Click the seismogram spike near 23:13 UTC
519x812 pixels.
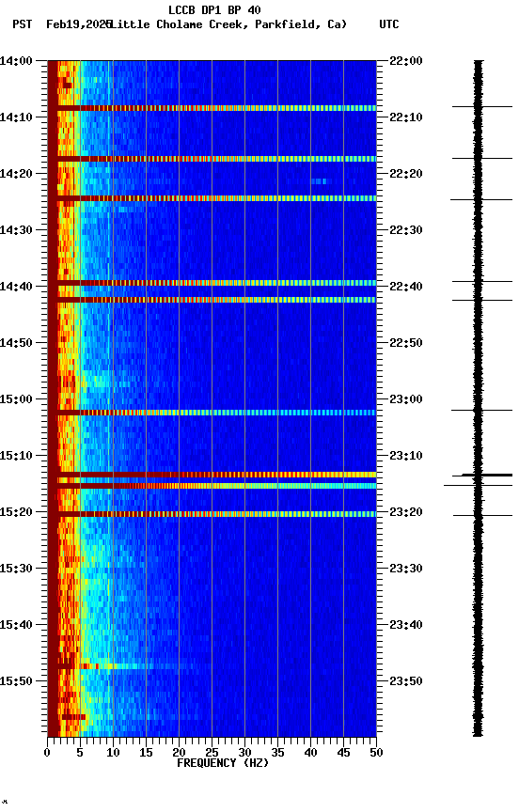[482, 475]
